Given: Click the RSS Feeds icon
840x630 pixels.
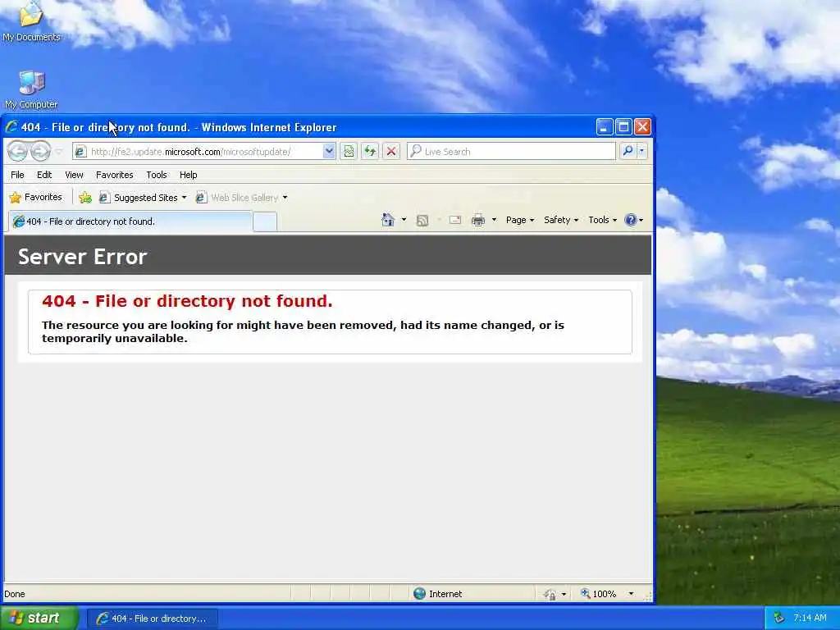Looking at the screenshot, I should [422, 220].
